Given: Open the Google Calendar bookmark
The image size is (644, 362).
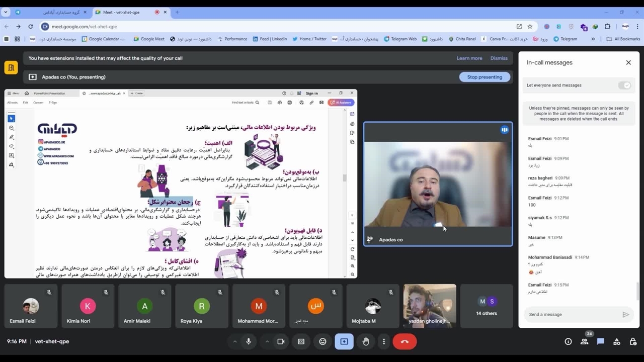Looking at the screenshot, I should pos(104,39).
